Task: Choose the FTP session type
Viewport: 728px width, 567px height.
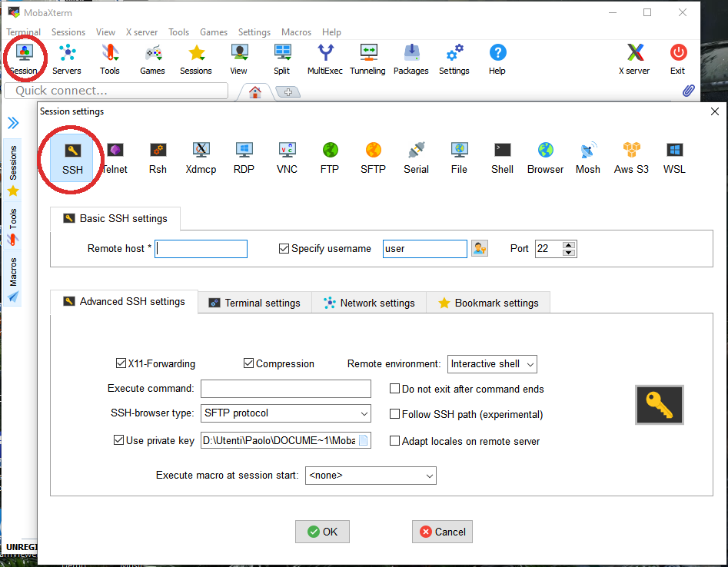Action: [330, 159]
